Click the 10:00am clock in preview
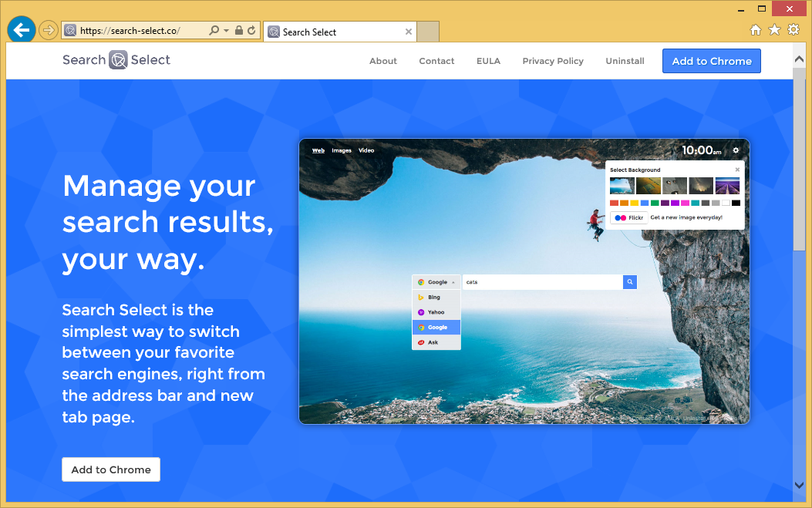The width and height of the screenshot is (812, 508). 701,150
